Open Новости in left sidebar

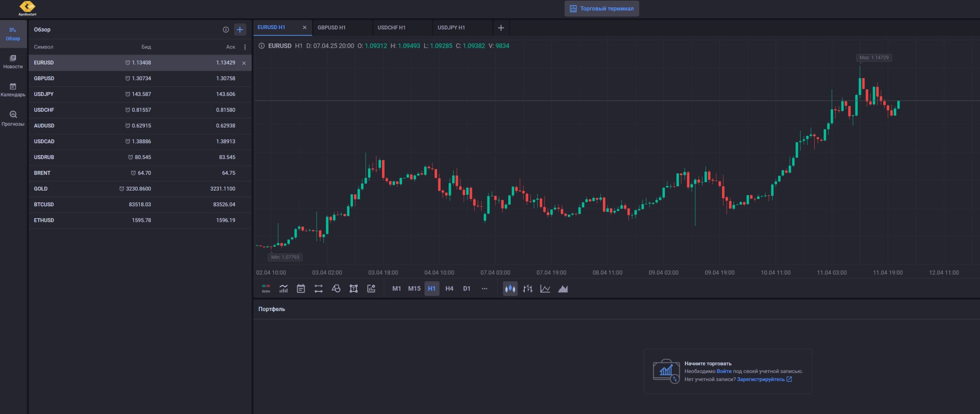[13, 62]
